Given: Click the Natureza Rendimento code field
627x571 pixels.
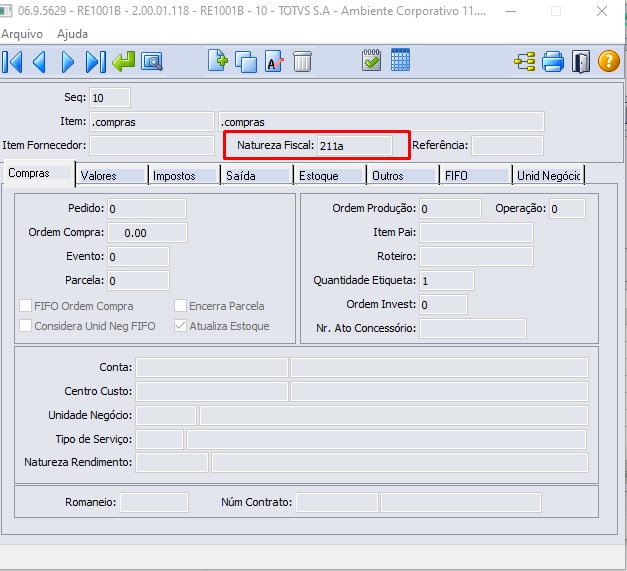Looking at the screenshot, I should (x=172, y=463).
